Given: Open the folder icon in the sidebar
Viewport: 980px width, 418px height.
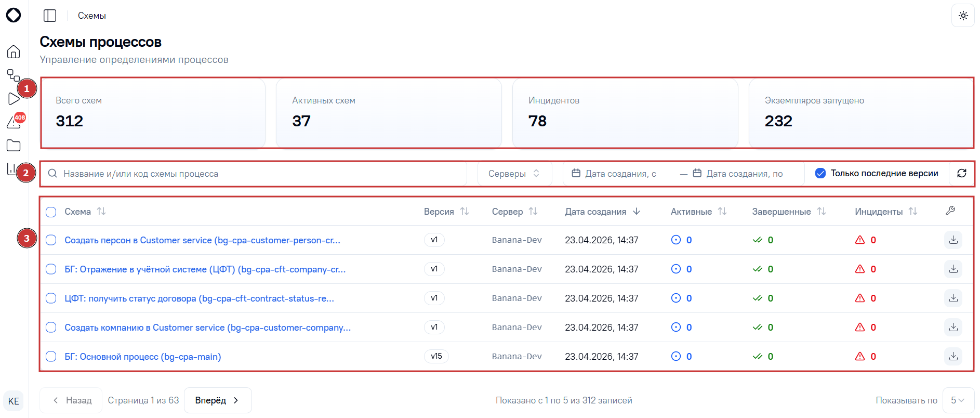Looking at the screenshot, I should (x=14, y=146).
